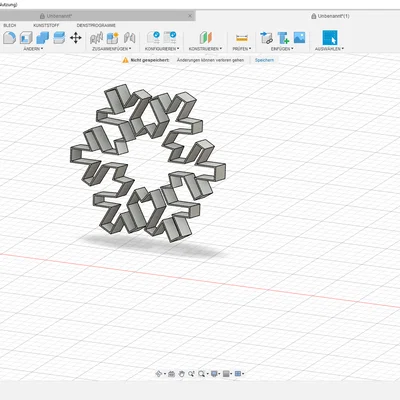Open Grid and Snaps settings icon

[x=226, y=374]
